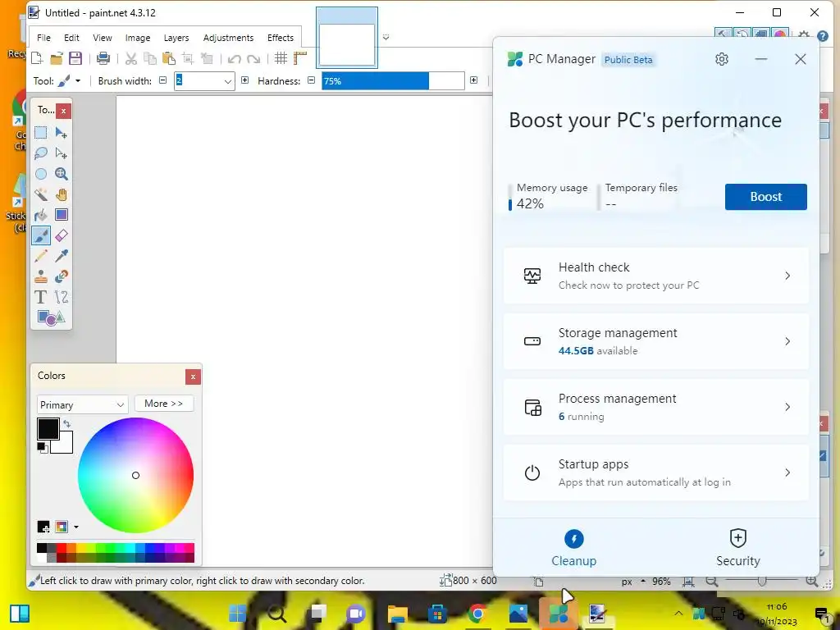
Task: Expand the image list chevron
Action: click(386, 38)
